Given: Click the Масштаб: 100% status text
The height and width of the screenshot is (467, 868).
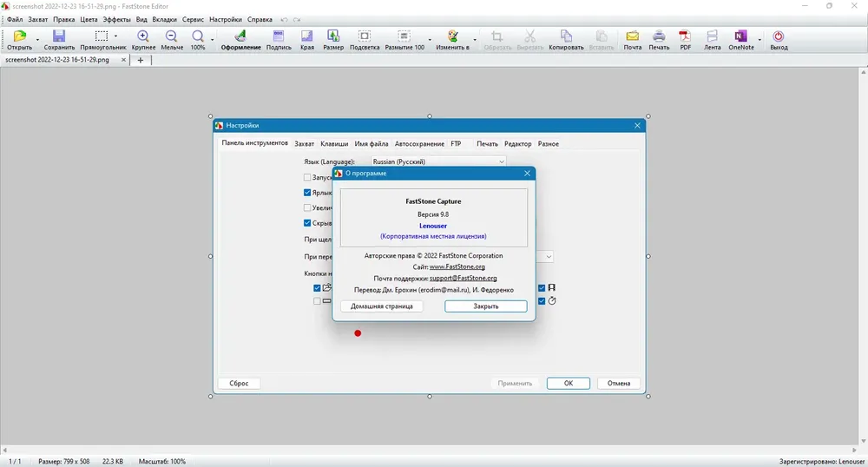Looking at the screenshot, I should (162, 462).
